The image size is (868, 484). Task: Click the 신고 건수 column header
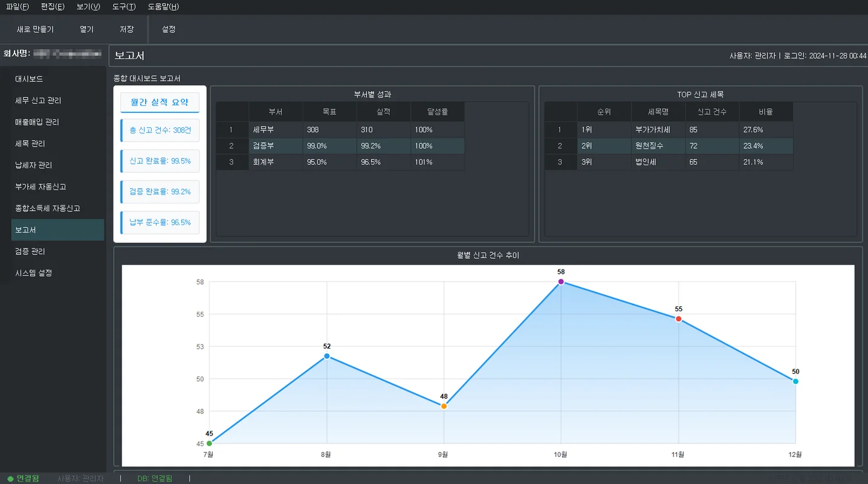711,112
